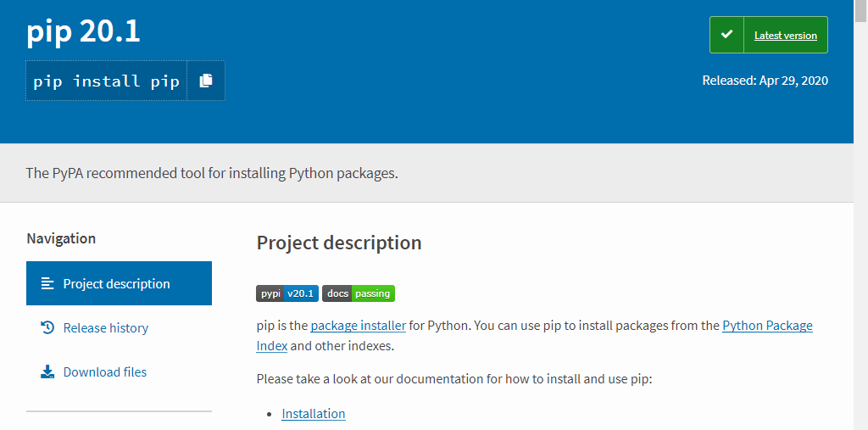The image size is (868, 430).
Task: Click the 'pip 20.1' package title
Action: (x=83, y=32)
